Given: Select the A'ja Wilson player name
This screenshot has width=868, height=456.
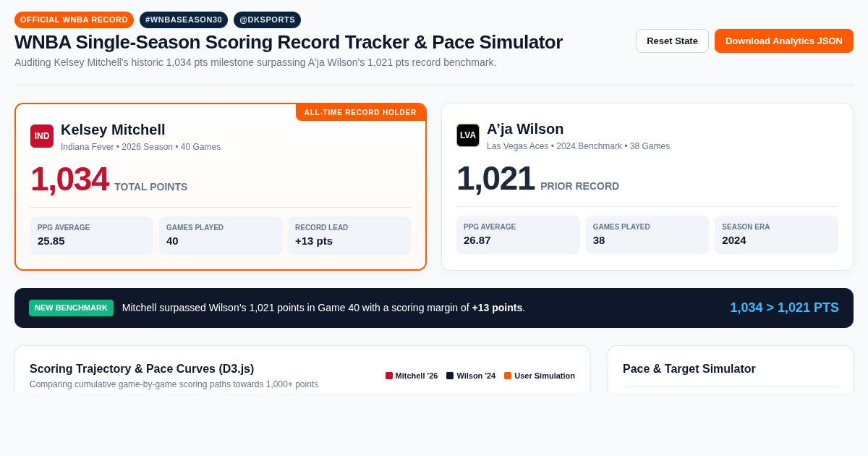Looking at the screenshot, I should (x=525, y=129).
